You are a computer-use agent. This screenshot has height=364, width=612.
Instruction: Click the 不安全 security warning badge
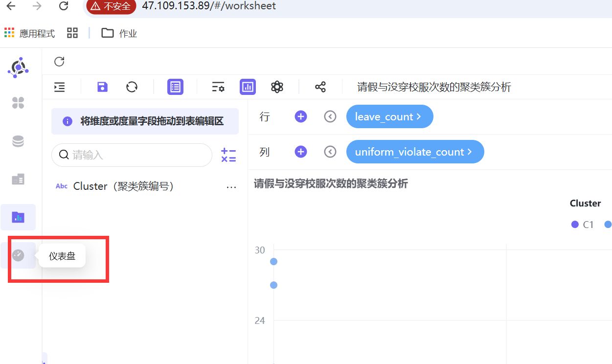111,6
